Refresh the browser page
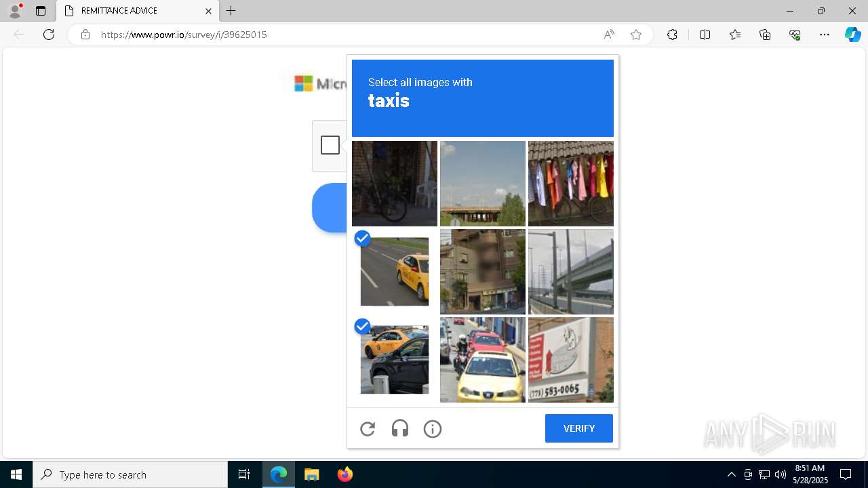This screenshot has height=488, width=868. click(49, 35)
